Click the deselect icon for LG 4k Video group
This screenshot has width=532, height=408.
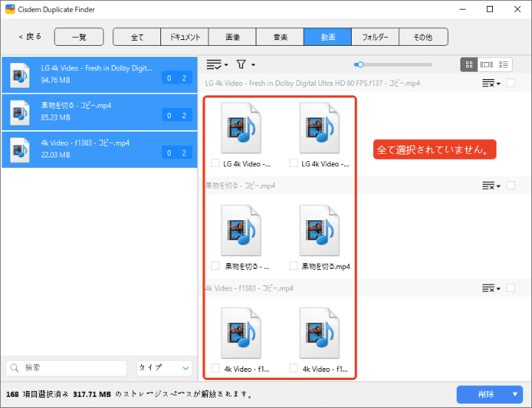(490, 84)
